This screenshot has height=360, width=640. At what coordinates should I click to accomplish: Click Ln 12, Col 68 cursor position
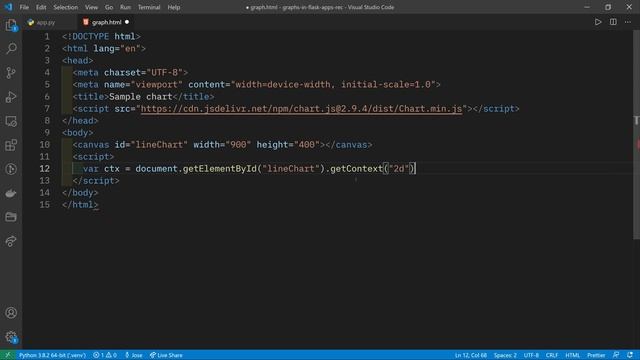tap(471, 355)
